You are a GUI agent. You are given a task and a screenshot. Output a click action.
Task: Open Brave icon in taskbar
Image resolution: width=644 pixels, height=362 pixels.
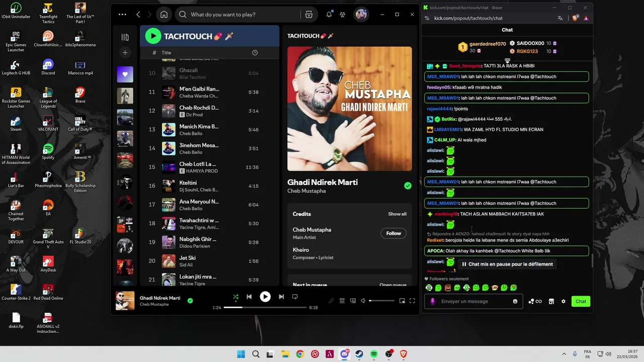(x=404, y=354)
